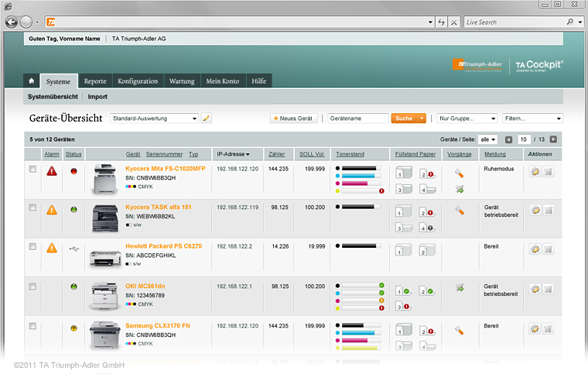Click the shopping cart action for Hewlett Packard PS C6270
588x374 pixels.
coord(549,249)
